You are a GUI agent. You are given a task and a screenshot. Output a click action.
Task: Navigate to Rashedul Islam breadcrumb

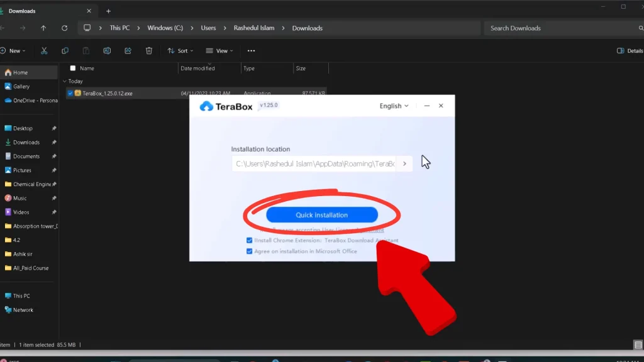coord(254,28)
